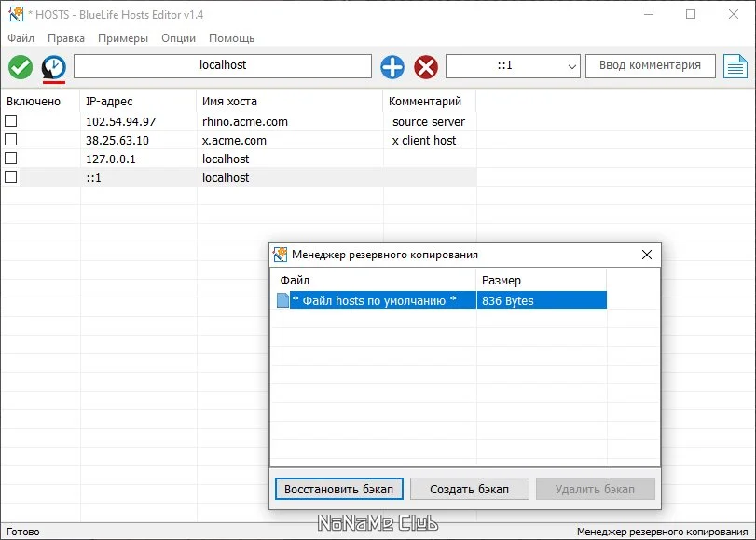Click the green checkmark save icon
Screen dimensions: 756x540
(21, 66)
